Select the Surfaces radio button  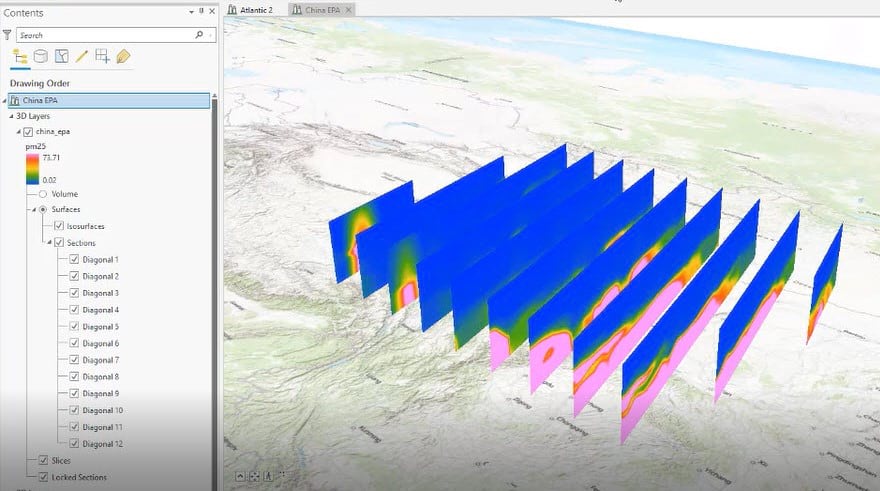coord(43,209)
